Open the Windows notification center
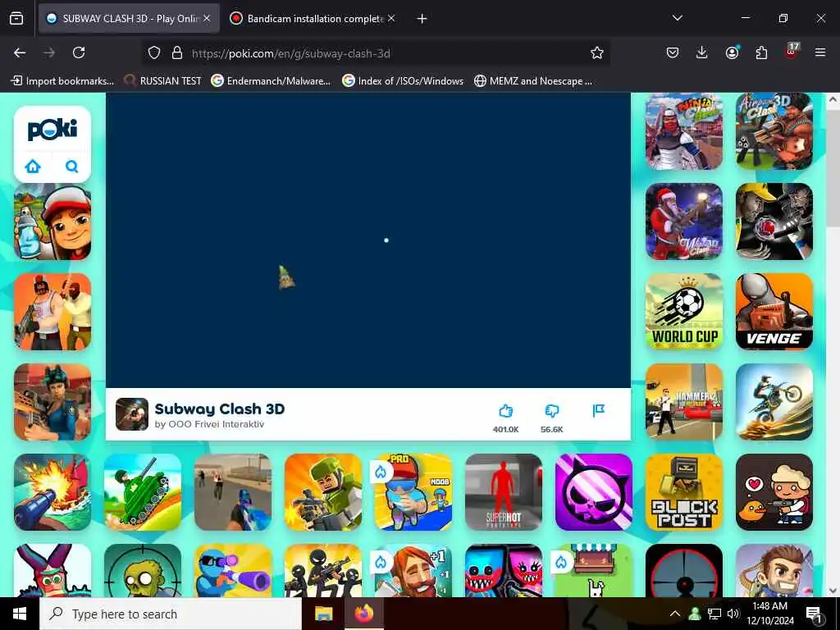The height and width of the screenshot is (630, 840). [x=814, y=614]
